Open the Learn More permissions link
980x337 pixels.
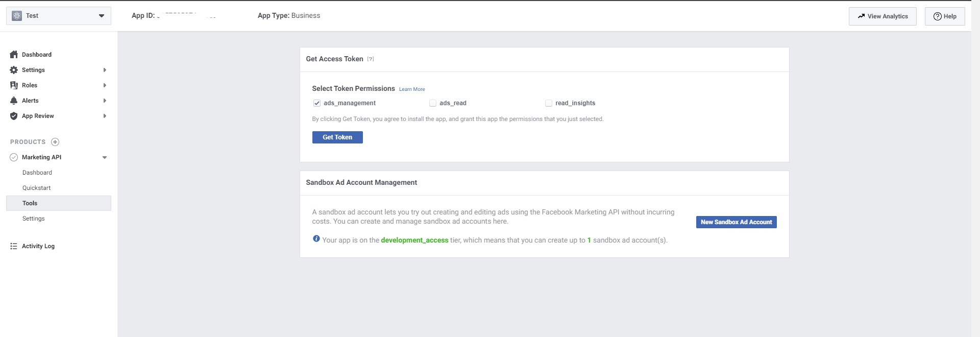click(x=412, y=89)
